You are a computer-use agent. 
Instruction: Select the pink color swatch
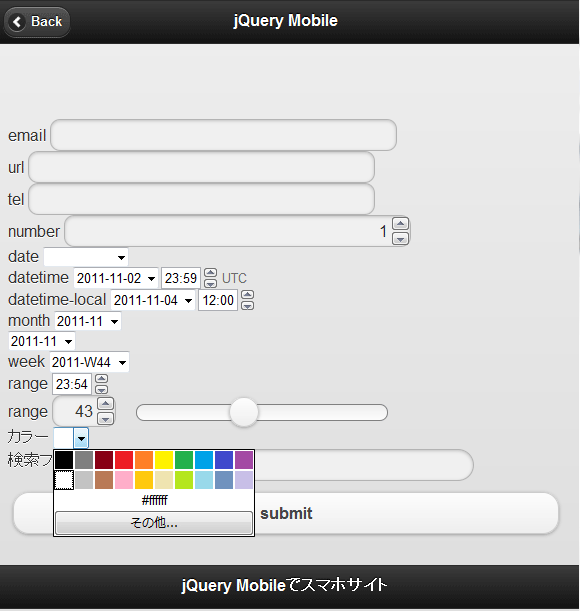pos(124,480)
